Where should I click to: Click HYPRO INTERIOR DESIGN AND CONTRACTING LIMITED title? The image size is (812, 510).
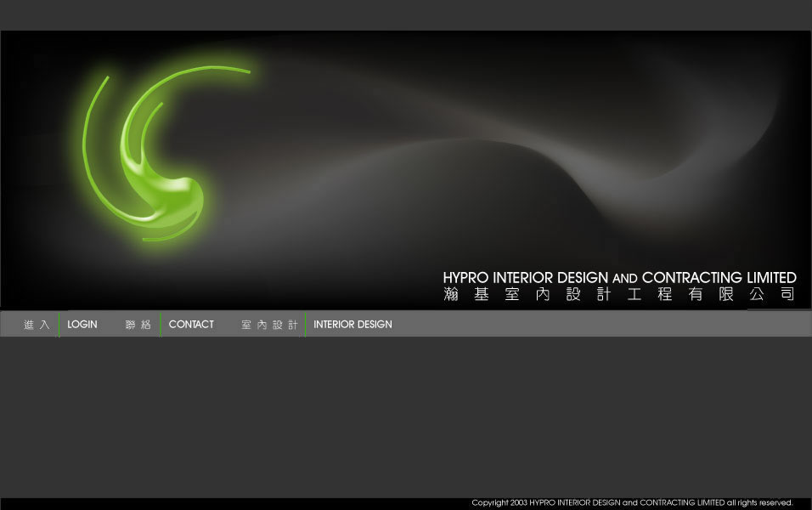[619, 278]
